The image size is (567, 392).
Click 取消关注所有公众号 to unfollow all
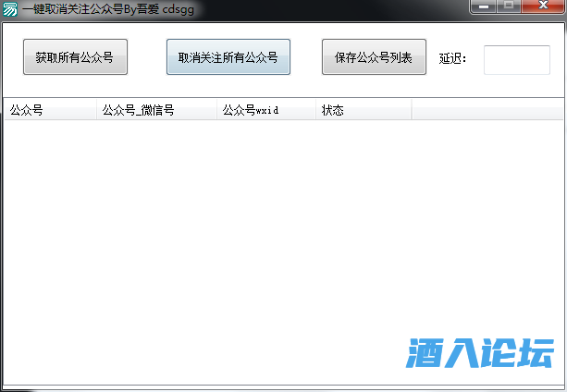pyautogui.click(x=228, y=57)
